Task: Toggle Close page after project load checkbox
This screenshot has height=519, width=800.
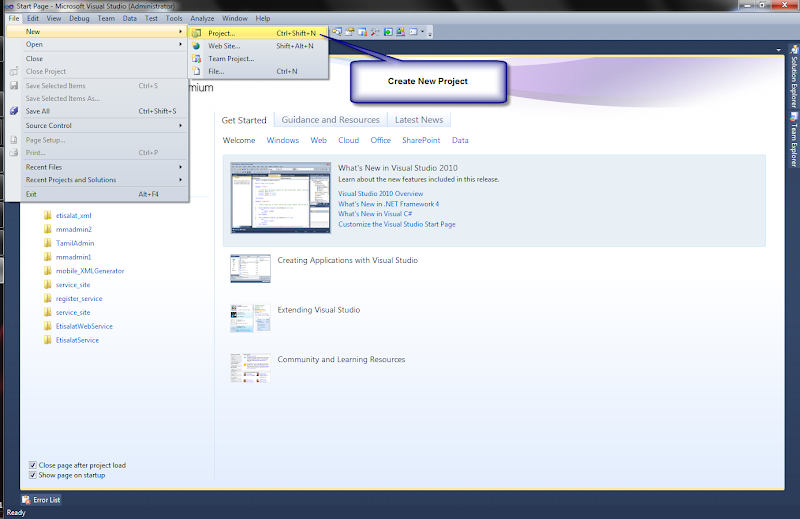Action: pyautogui.click(x=33, y=465)
